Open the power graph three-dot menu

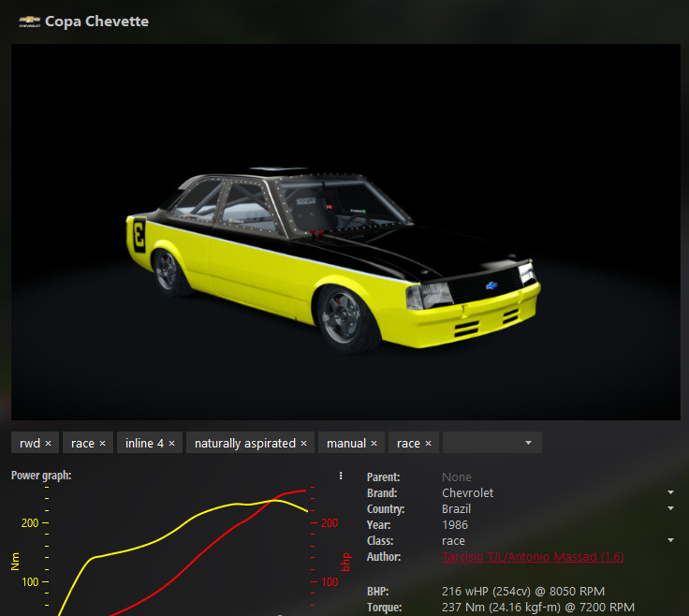pyautogui.click(x=341, y=476)
